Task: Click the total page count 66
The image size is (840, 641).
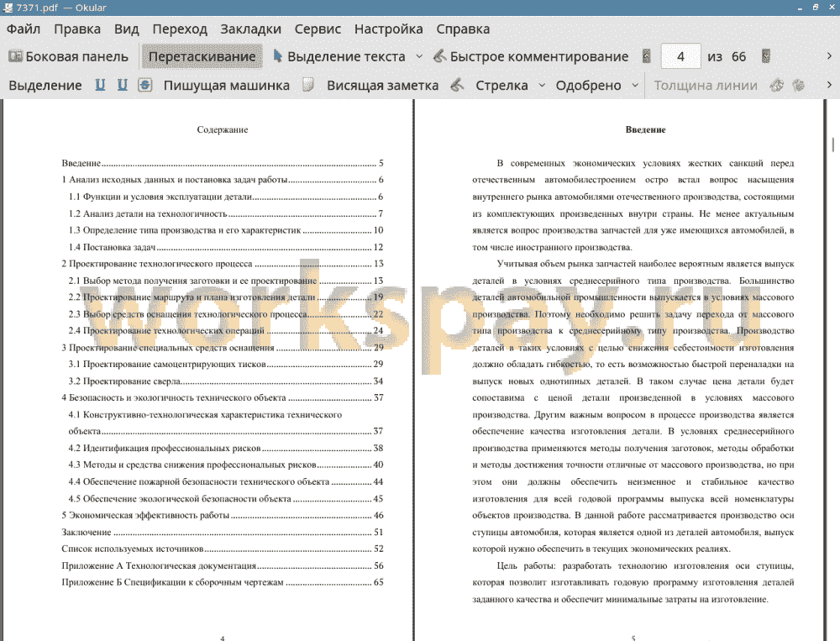Action: 738,56
